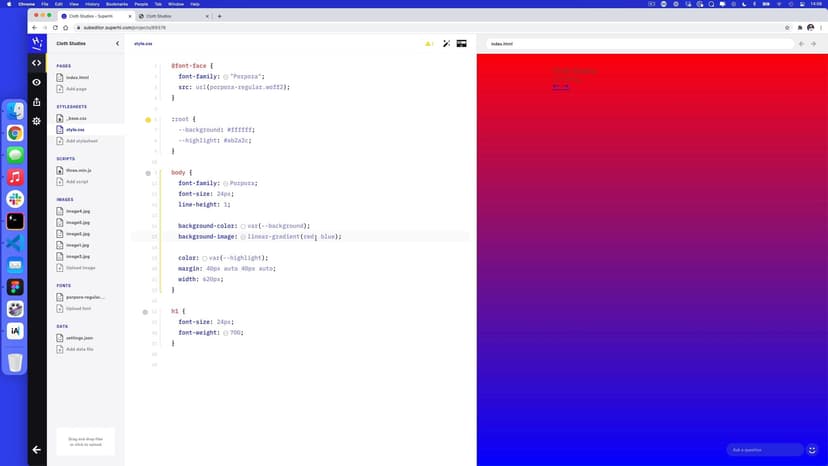
Task: Open the History menu in menu bar
Action: point(92,4)
